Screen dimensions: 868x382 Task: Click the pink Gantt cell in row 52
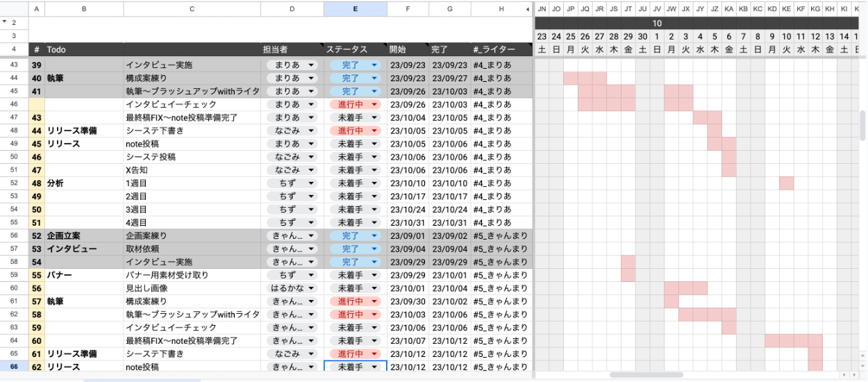[x=786, y=183]
